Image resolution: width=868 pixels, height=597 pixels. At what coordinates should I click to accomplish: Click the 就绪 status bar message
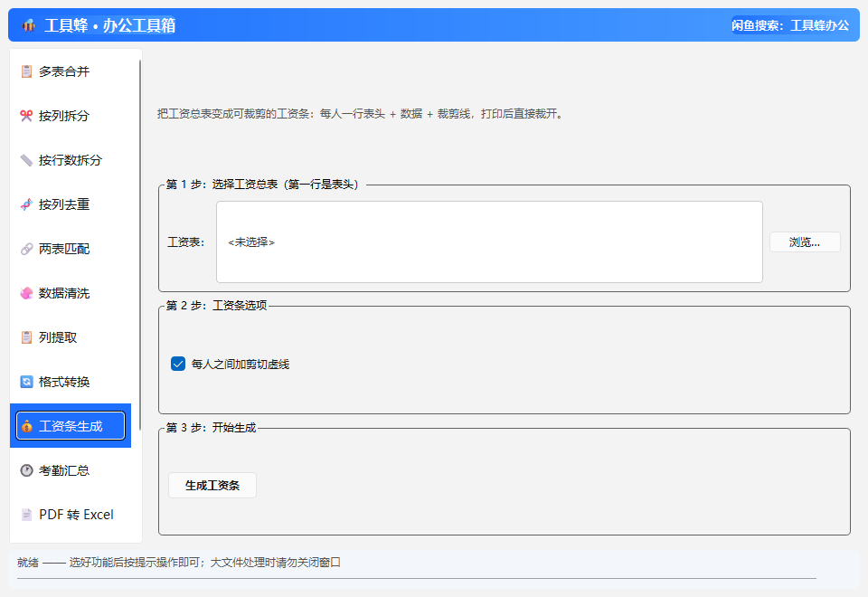point(179,562)
